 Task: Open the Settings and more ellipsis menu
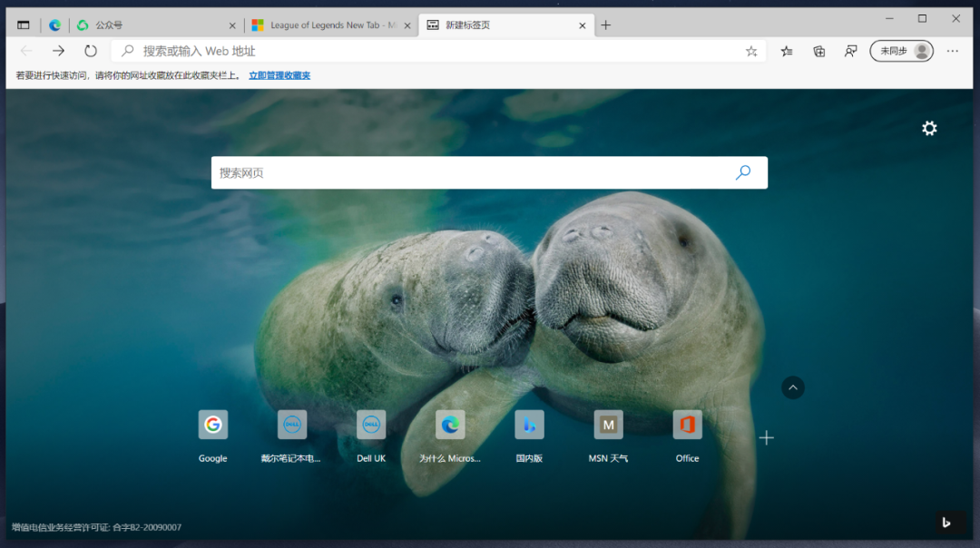point(953,51)
